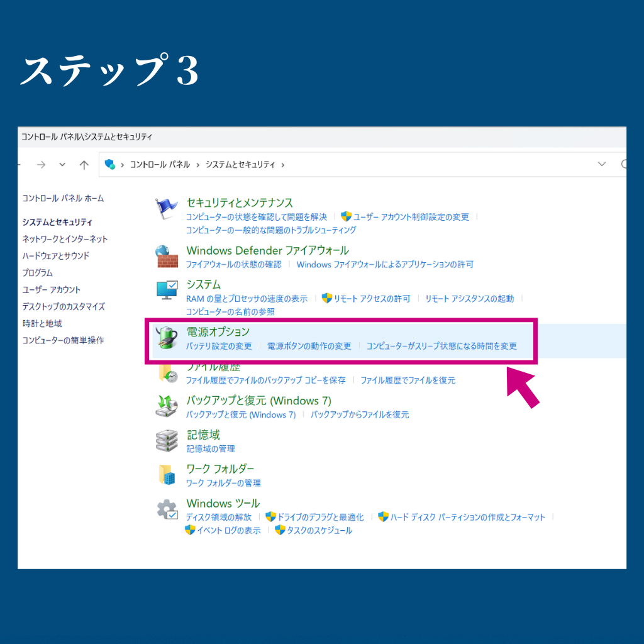Open システム heading link
The height and width of the screenshot is (644, 644).
click(x=204, y=285)
